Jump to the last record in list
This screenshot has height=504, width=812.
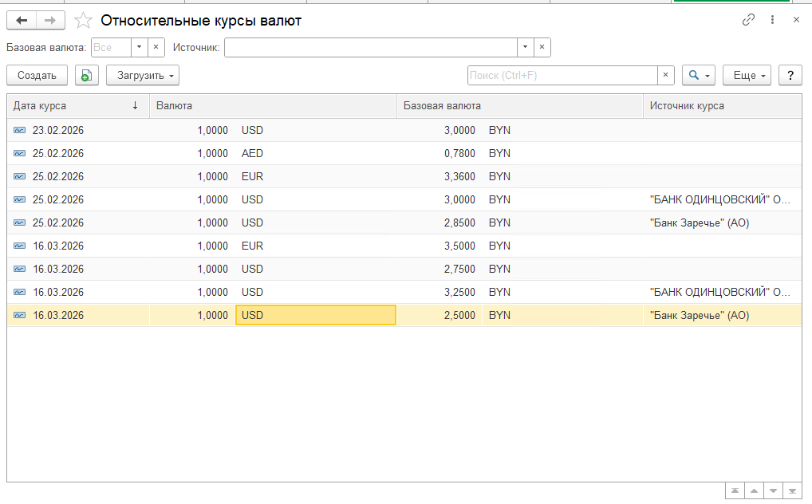click(x=791, y=490)
